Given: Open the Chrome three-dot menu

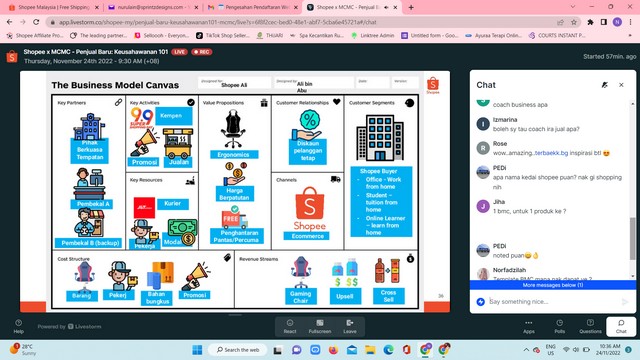Looking at the screenshot, I should coord(631,22).
